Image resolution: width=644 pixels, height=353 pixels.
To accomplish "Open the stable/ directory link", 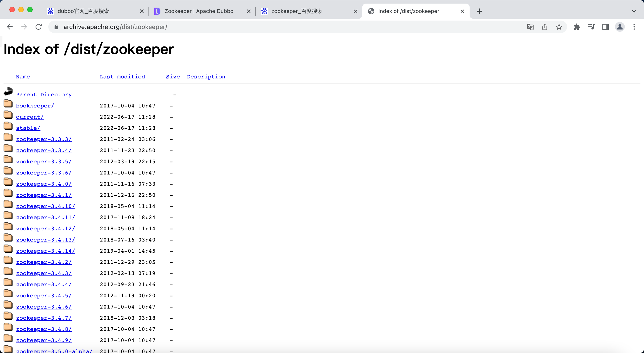I will click(x=28, y=128).
